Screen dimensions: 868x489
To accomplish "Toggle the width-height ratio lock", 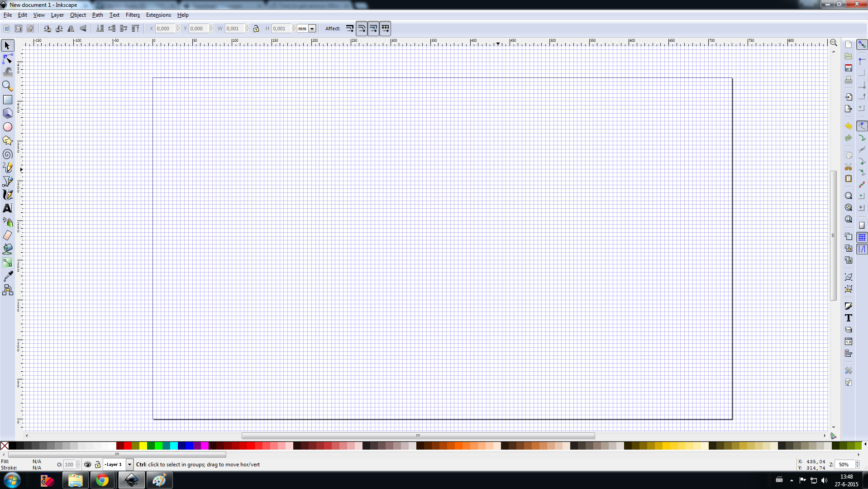I will pyautogui.click(x=256, y=29).
